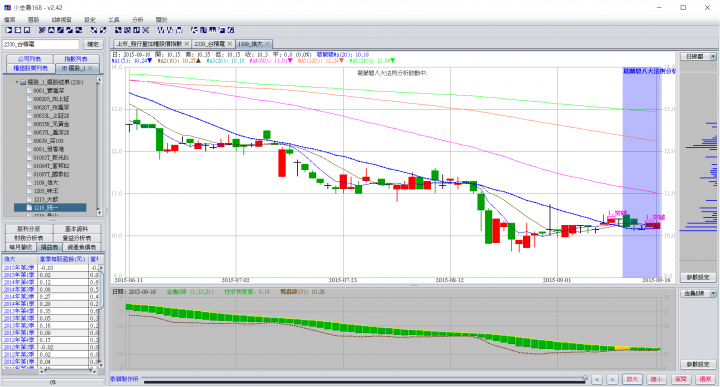Image resolution: width=720 pixels, height=387 pixels.
Task: Click 參數設定 for the lower indicator chart
Action: [698, 364]
